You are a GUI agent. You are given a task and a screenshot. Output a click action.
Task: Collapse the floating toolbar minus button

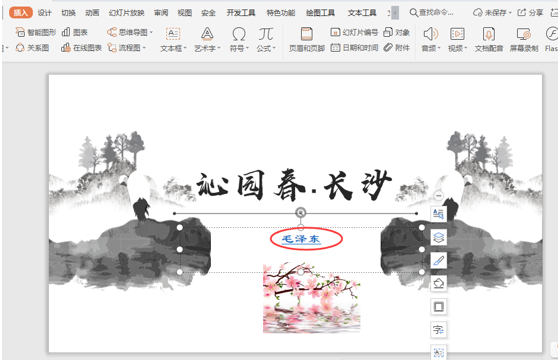click(438, 195)
